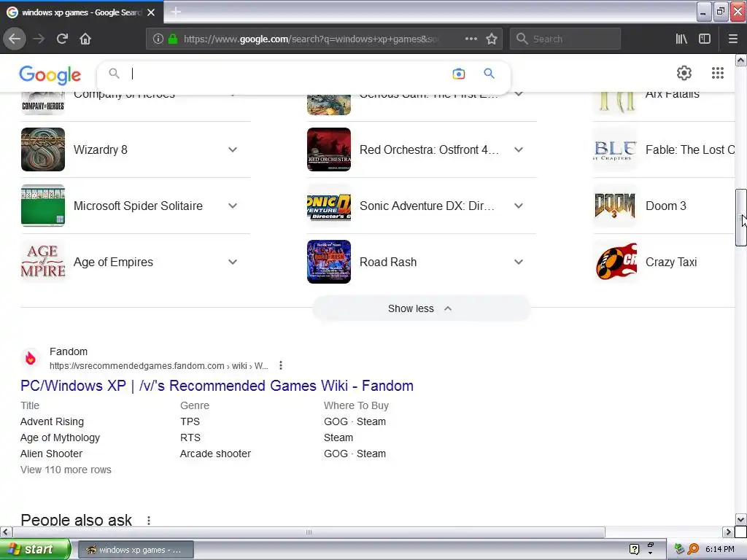Click the Fandom result URL text
This screenshot has height=560, width=747.
[x=158, y=366]
